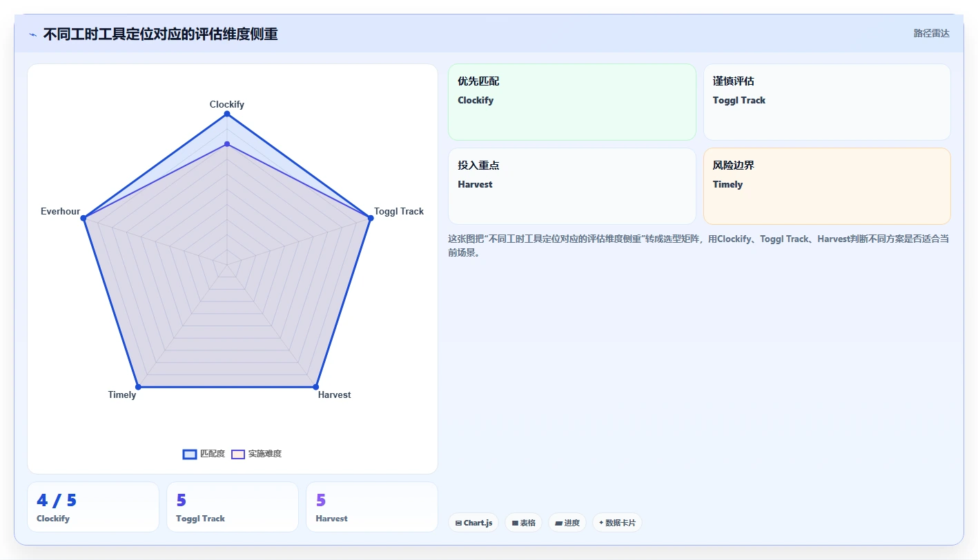Click the 进度 tag chip
978x560 pixels.
(x=567, y=523)
